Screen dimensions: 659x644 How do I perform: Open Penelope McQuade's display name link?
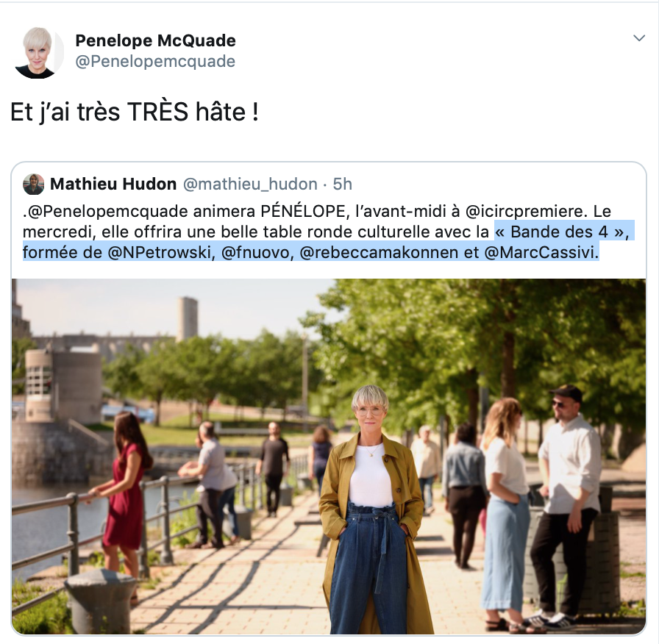155,40
